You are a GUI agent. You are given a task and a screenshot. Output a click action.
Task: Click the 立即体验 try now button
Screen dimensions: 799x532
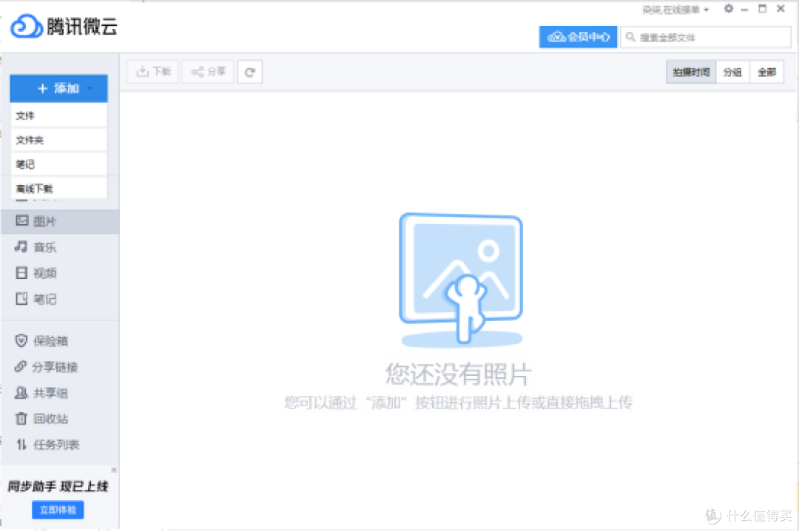click(x=58, y=510)
